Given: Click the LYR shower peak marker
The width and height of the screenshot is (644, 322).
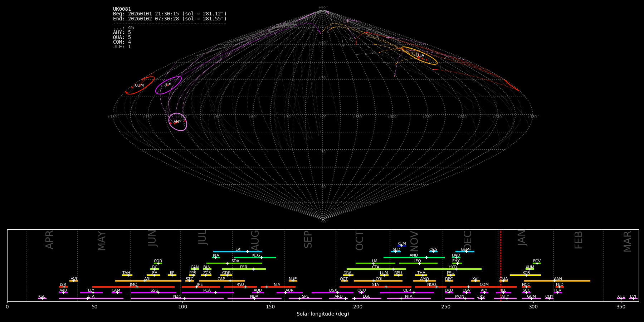Looking at the screenshot, I should [x=64, y=287].
